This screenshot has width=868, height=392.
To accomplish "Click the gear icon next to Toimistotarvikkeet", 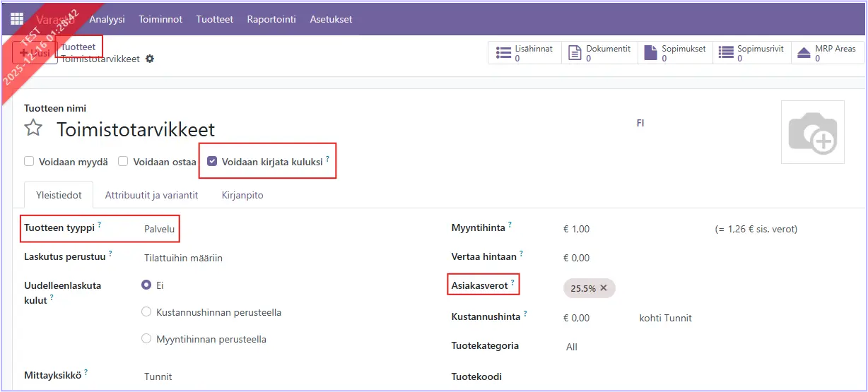I will (149, 59).
